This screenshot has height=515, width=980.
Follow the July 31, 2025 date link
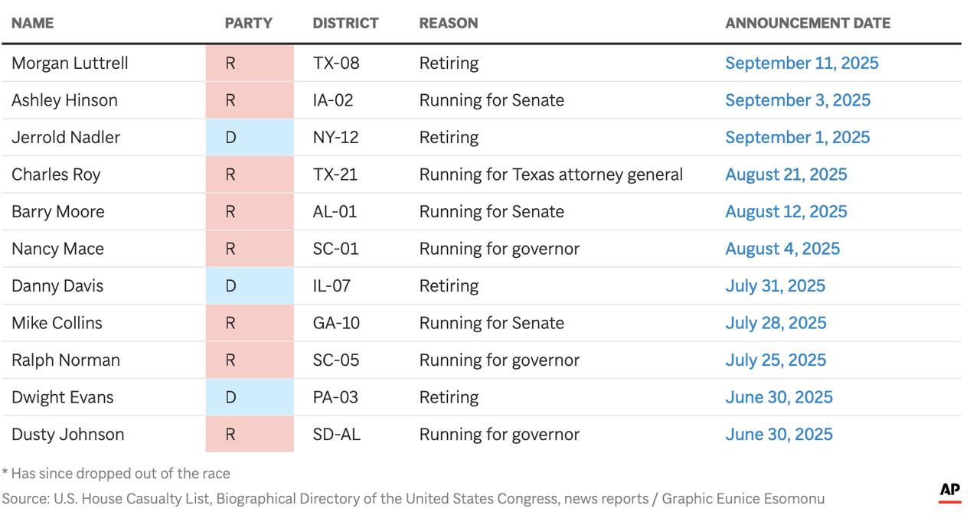(x=775, y=286)
